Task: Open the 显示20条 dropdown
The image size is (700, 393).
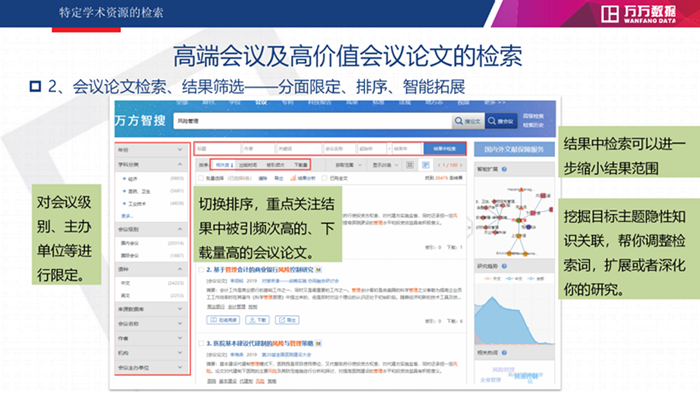Action: click(385, 165)
